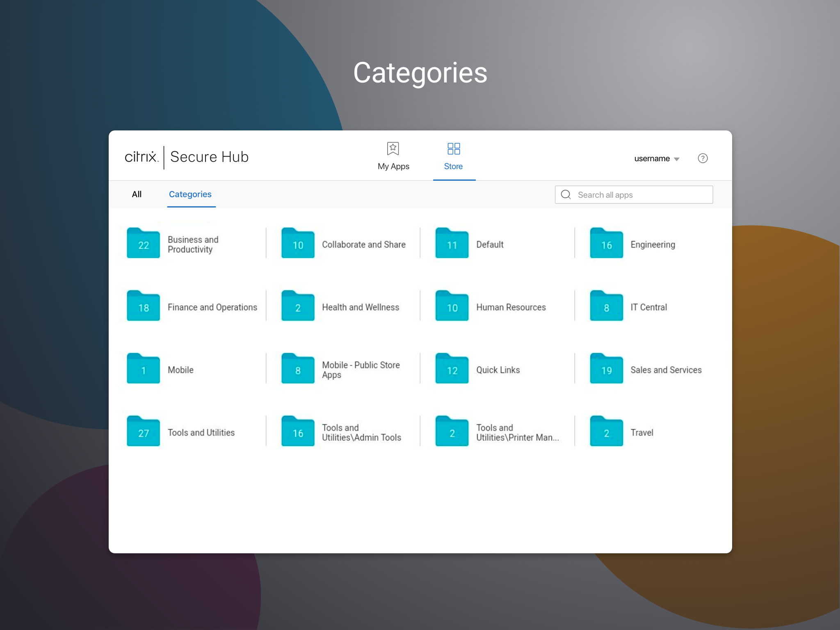Viewport: 840px width, 630px height.
Task: Click the Quick Links label
Action: (x=498, y=370)
